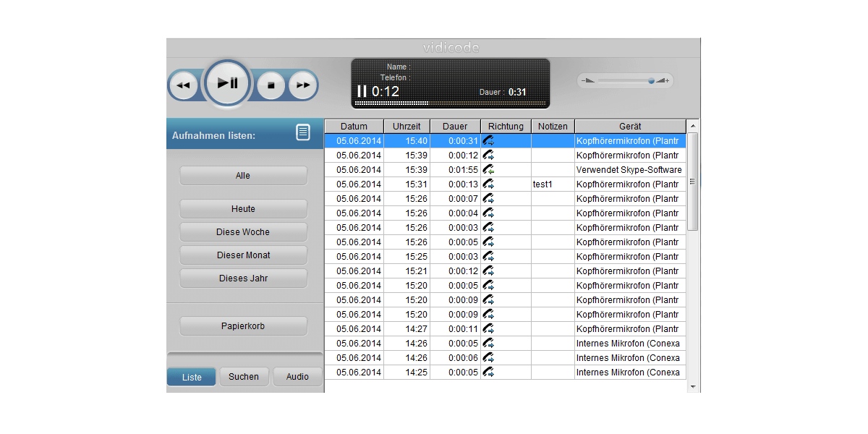Filter recordings by Heute

243,209
